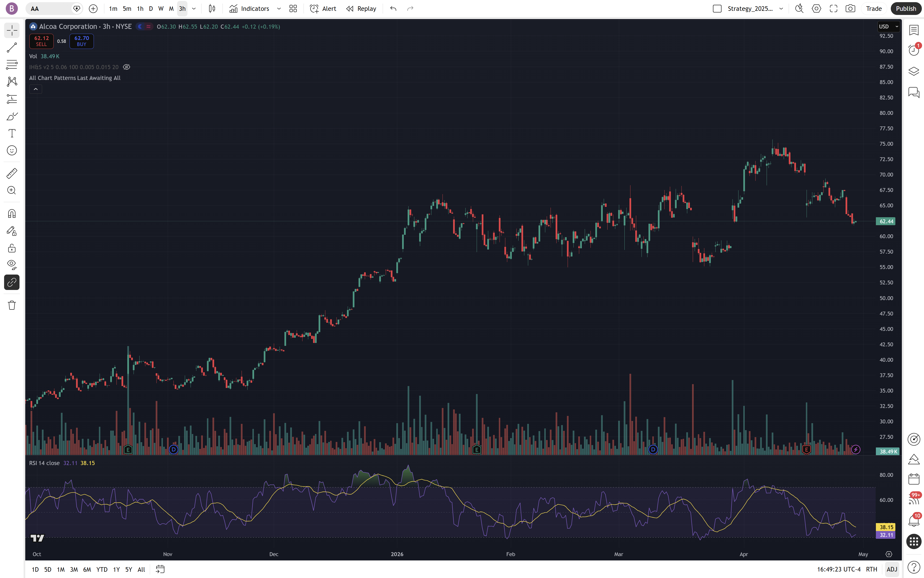This screenshot has height=578, width=924.
Task: Open the user profile avatar B
Action: (x=12, y=8)
